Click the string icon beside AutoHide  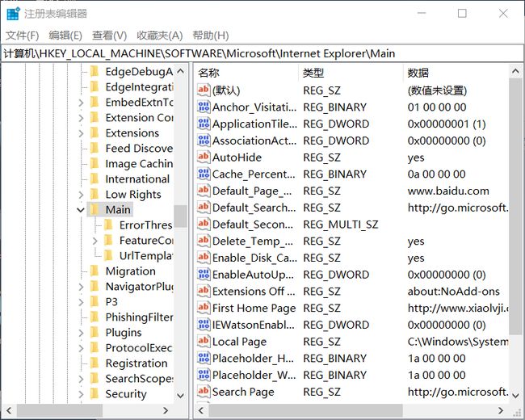click(x=204, y=157)
